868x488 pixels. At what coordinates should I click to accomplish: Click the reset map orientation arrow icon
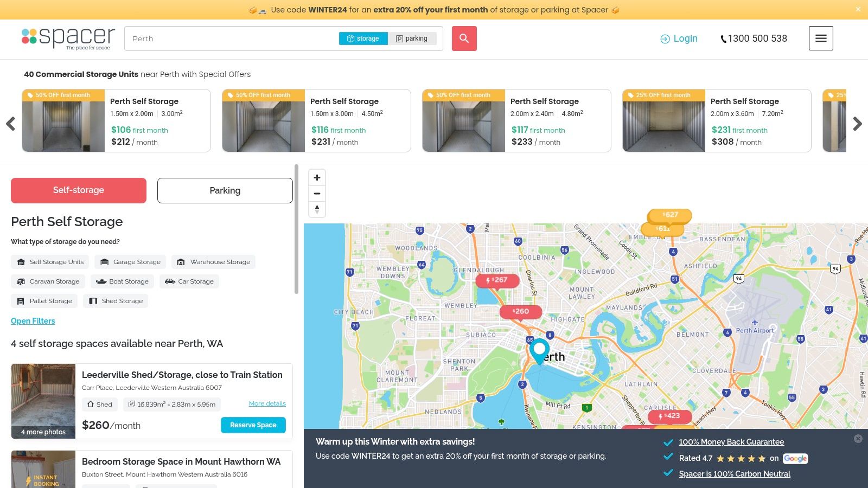(317, 209)
